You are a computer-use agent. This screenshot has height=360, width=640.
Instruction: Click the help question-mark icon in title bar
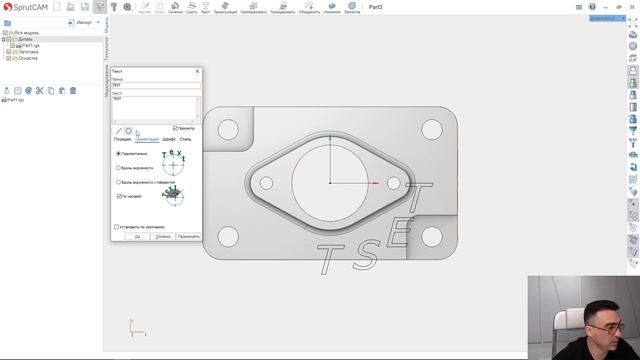tap(592, 7)
